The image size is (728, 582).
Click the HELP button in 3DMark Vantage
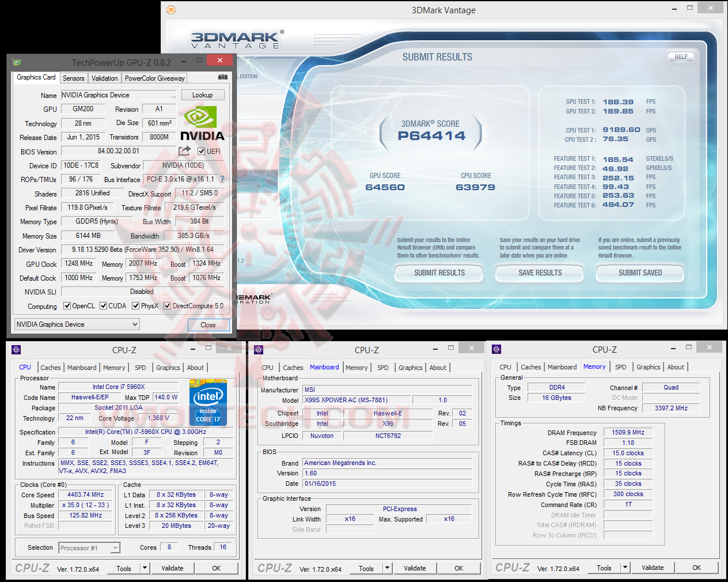point(681,56)
